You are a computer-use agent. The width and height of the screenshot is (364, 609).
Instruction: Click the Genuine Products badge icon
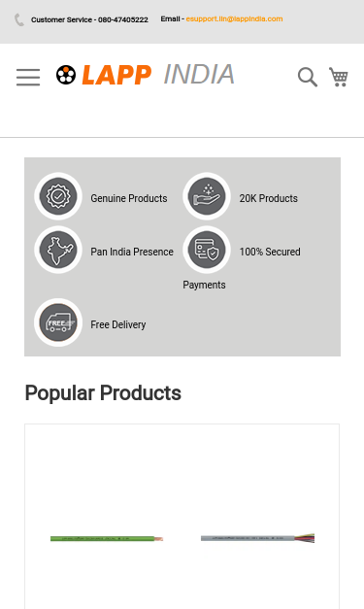tap(58, 196)
